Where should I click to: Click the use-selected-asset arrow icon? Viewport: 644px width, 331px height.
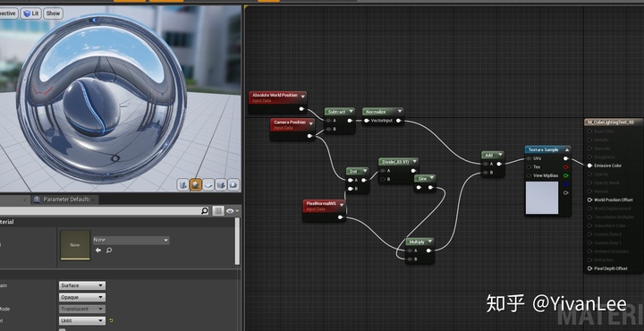pyautogui.click(x=98, y=250)
